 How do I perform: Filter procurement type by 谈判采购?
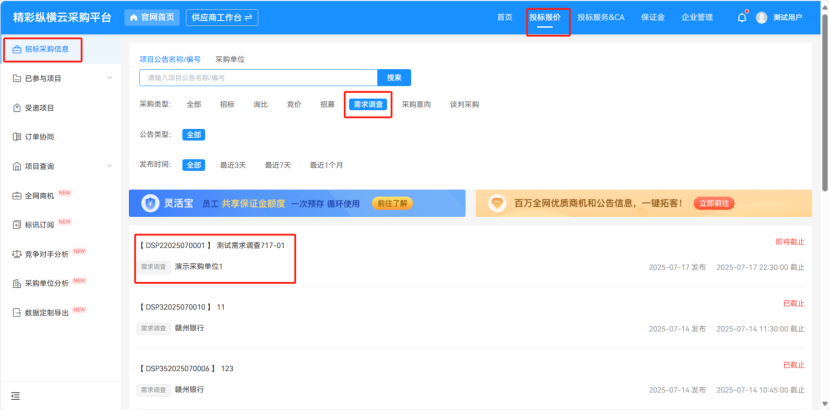(464, 105)
